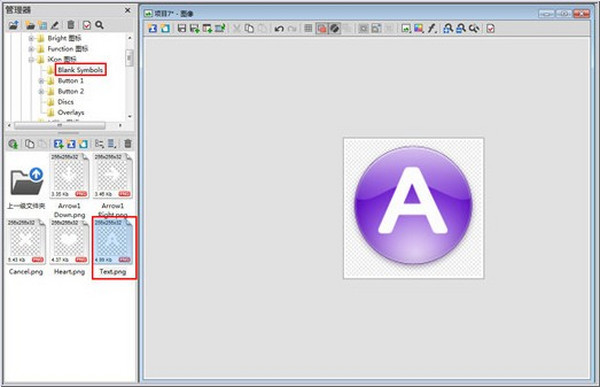Click the color palette image icon
Image resolution: width=600 pixels, height=387 pixels.
tap(419, 28)
